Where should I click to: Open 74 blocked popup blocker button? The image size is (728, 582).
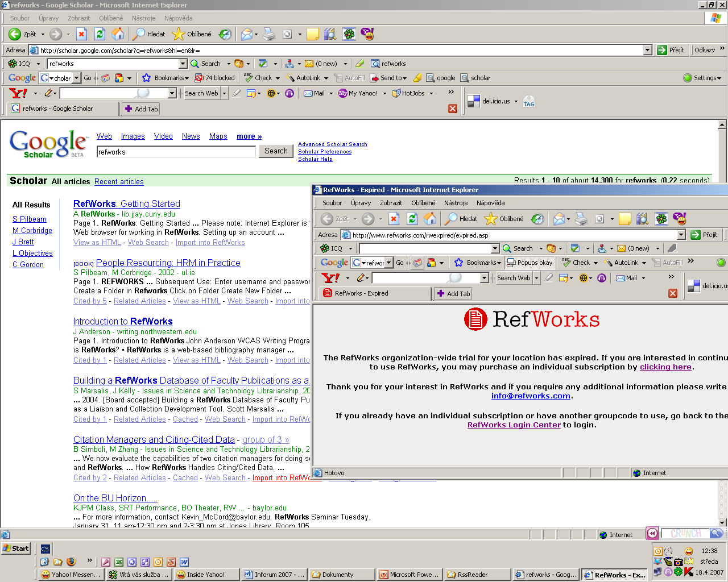(215, 78)
